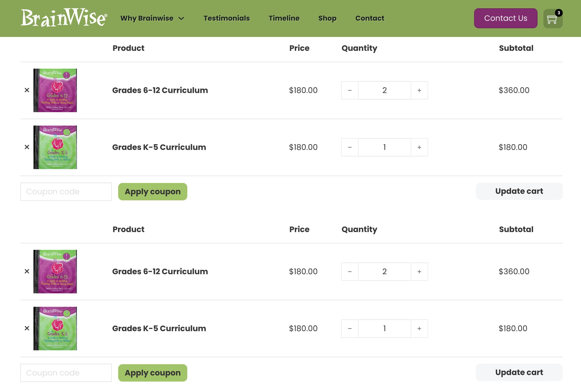
Task: Open Grades K-5 Curriculum link in second table
Action: pyautogui.click(x=159, y=328)
